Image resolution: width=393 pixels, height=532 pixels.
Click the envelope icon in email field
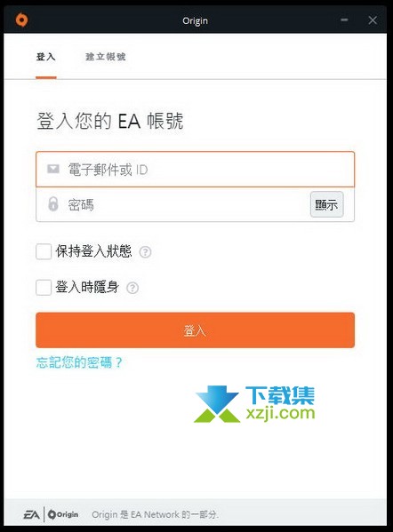point(53,169)
